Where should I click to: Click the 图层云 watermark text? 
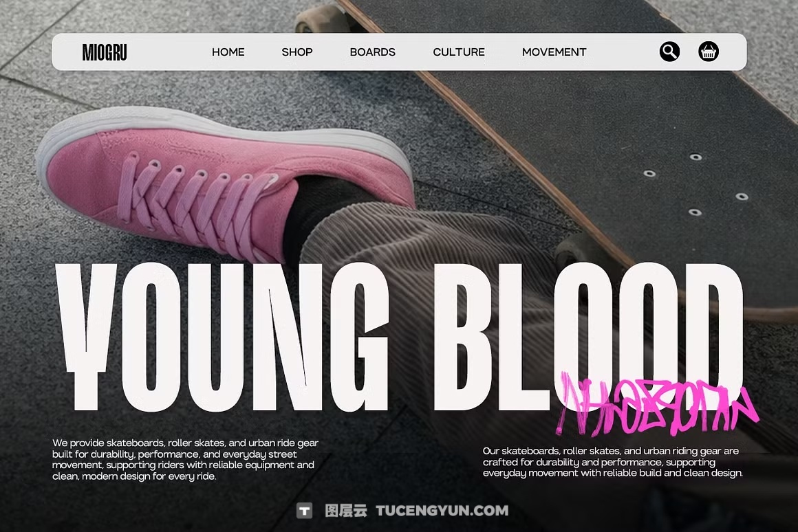point(346,511)
